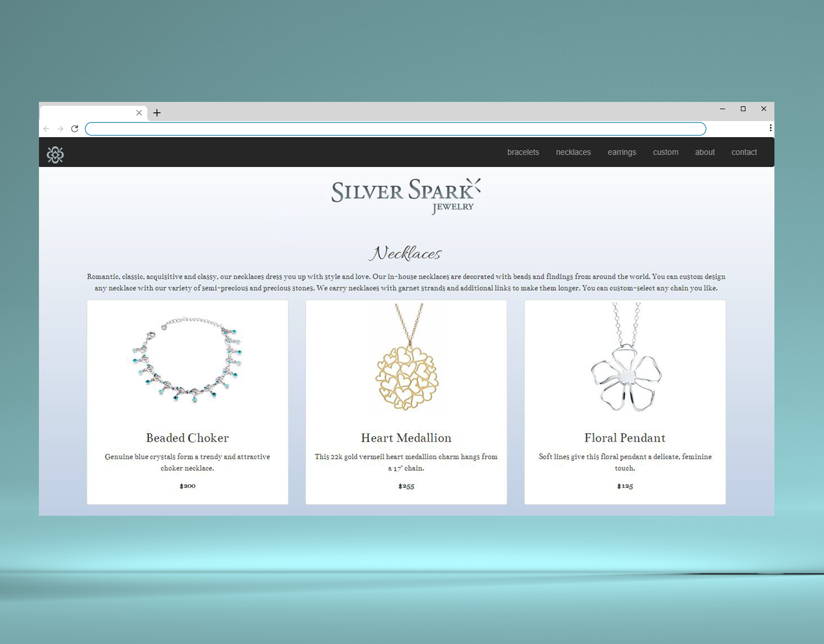The height and width of the screenshot is (644, 824).
Task: Navigate to the earrings section
Action: 621,152
